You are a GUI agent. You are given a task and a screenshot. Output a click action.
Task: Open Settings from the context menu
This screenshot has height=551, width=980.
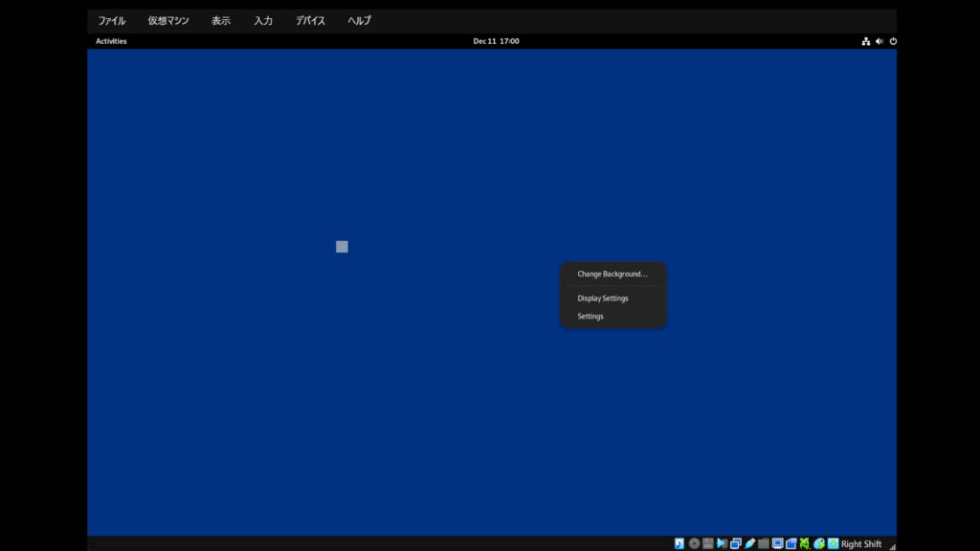[x=590, y=317]
